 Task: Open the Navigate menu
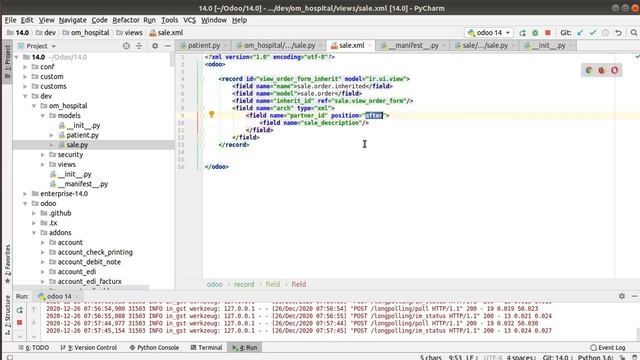73,20
